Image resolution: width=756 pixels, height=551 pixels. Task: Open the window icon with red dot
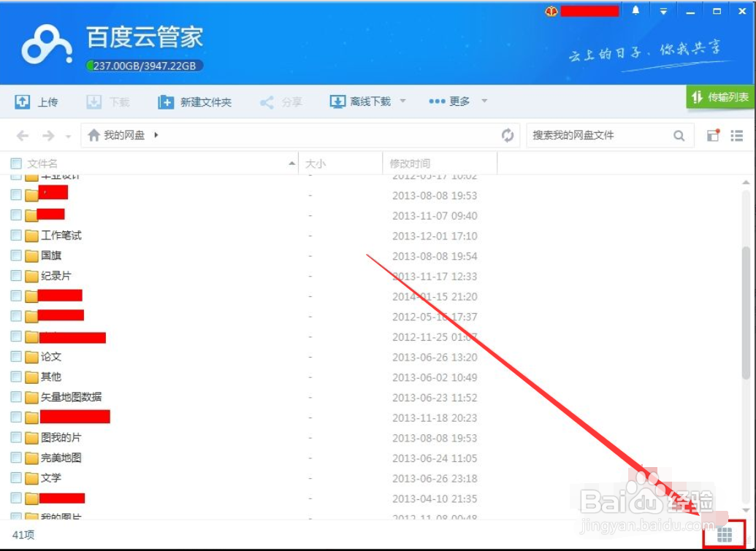click(x=713, y=135)
